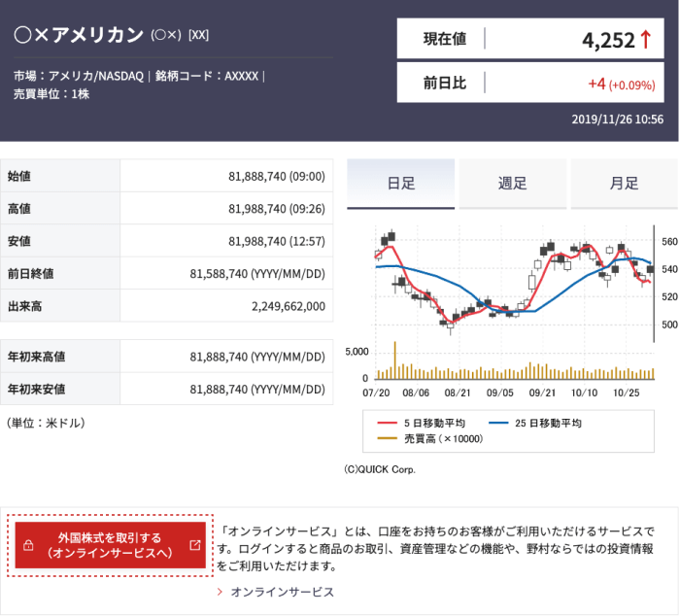The width and height of the screenshot is (680, 616).
Task: Switch to the 週足 weekly chart tab
Action: coord(512,183)
